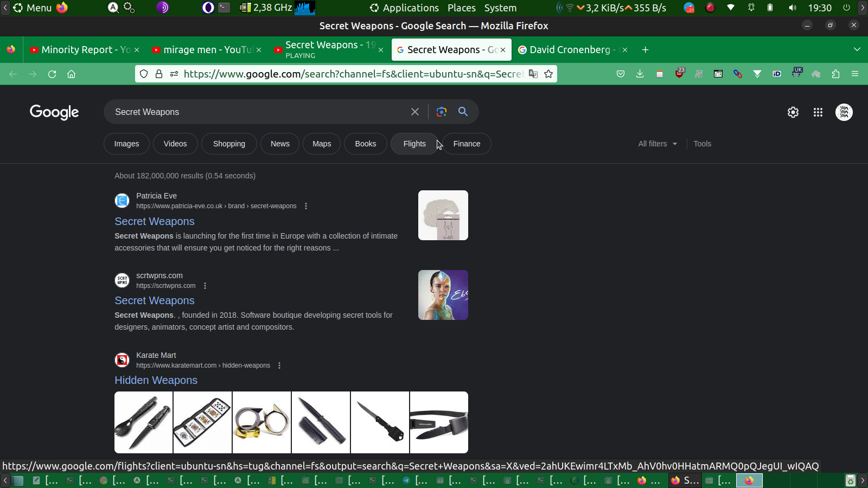
Task: Open the Extensions puzzle menu
Action: click(835, 74)
